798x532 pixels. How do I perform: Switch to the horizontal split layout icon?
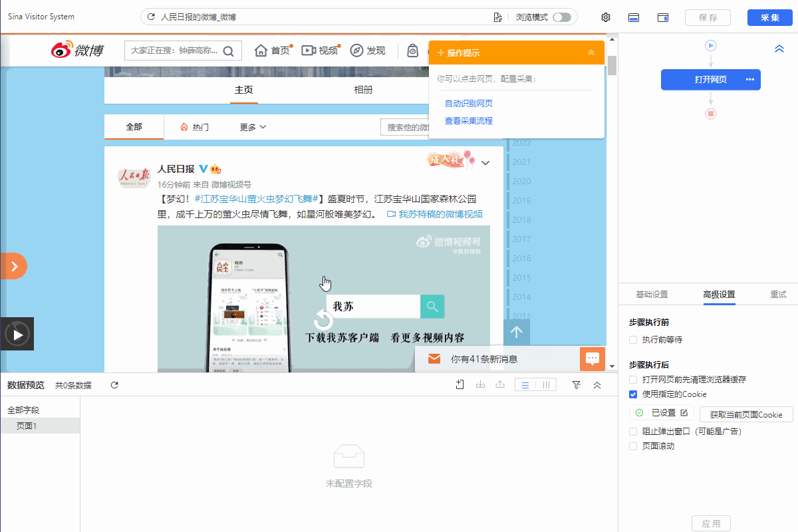[634, 17]
